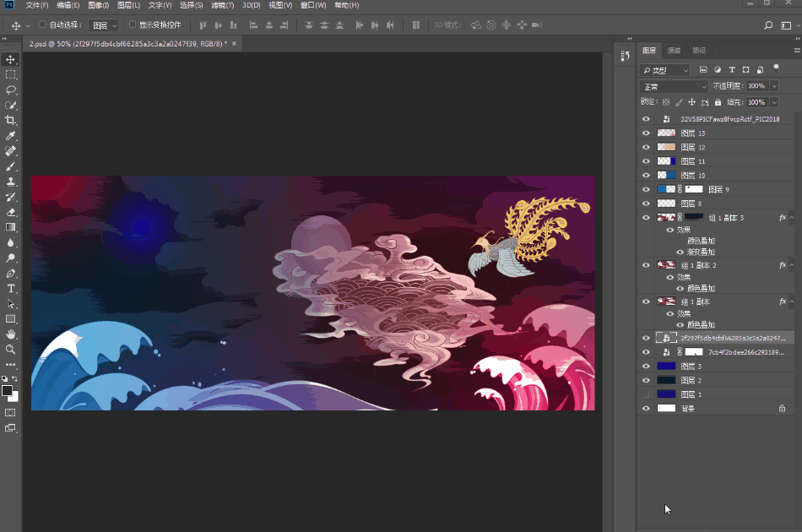Open the fill dropdown arrow
The height and width of the screenshot is (532, 802).
click(774, 102)
